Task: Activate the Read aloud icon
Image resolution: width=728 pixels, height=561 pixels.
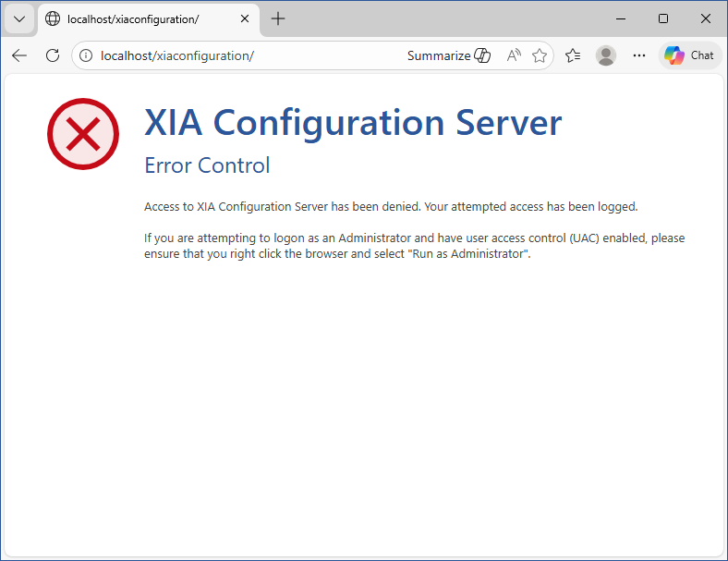Action: tap(514, 55)
